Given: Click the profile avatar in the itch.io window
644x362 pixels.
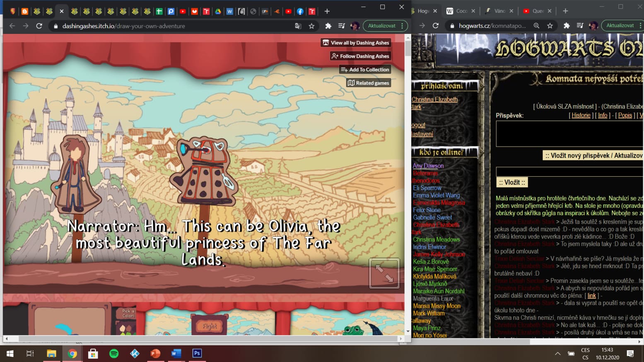Looking at the screenshot, I should pyautogui.click(x=355, y=26).
